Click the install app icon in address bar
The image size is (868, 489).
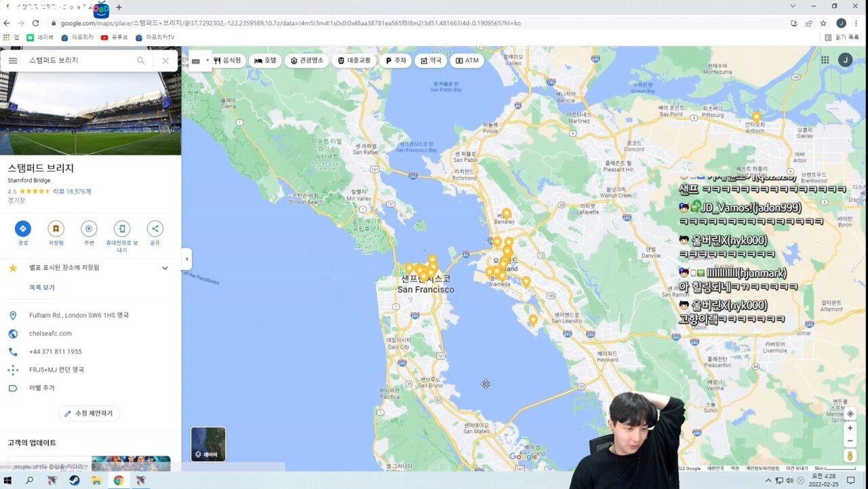(x=794, y=23)
